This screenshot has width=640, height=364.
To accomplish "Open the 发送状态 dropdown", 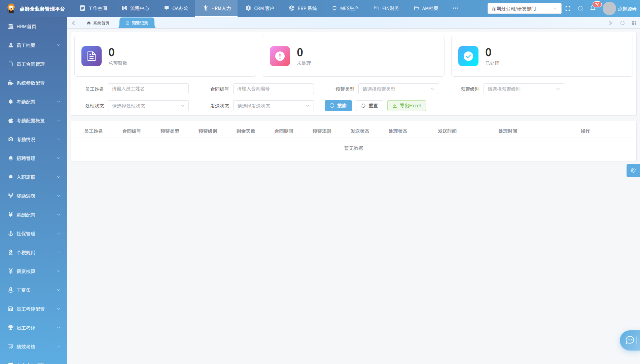I will tap(274, 106).
